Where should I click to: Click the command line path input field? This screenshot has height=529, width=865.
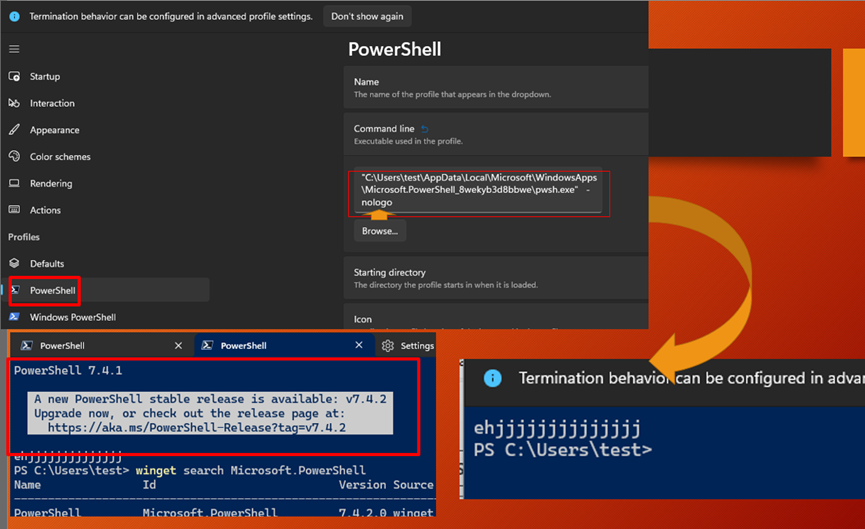[478, 190]
